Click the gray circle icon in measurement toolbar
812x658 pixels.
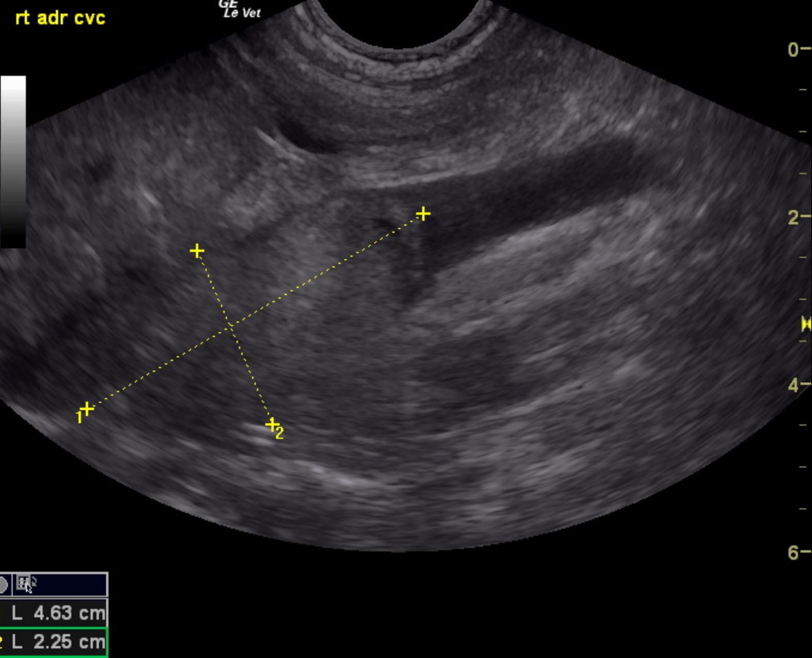click(3, 585)
